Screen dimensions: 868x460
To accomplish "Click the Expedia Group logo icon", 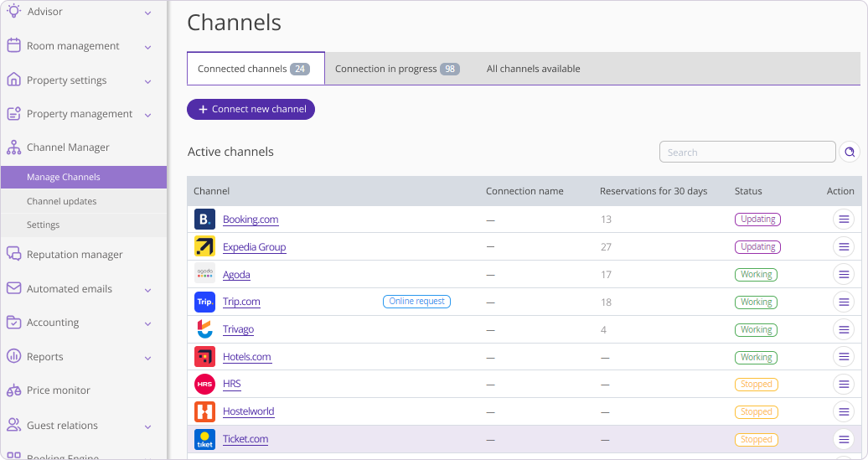I will coord(204,247).
